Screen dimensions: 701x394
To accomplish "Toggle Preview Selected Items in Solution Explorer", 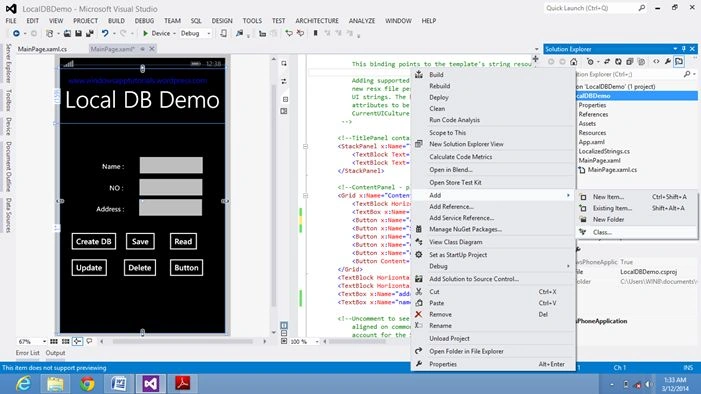I will click(x=679, y=62).
